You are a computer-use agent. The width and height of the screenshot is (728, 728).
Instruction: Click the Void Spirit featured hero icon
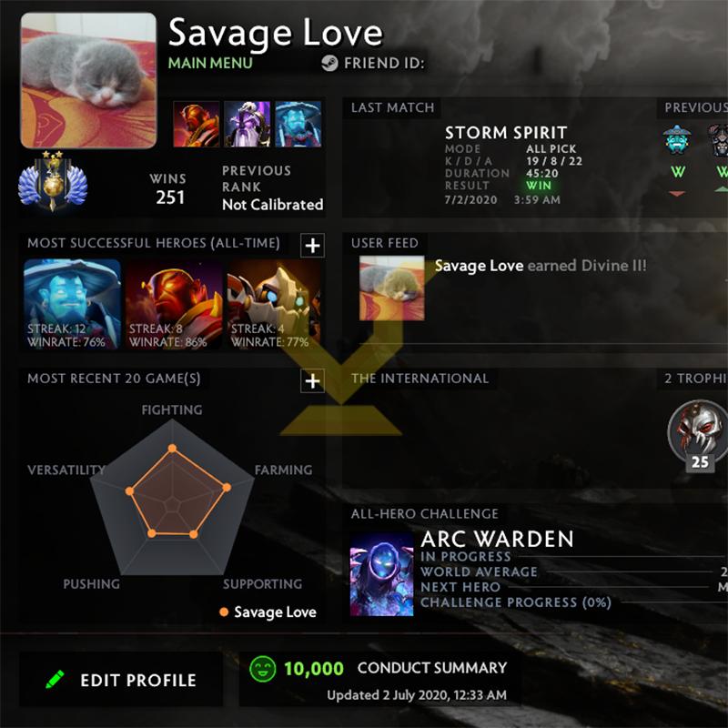pos(247,124)
